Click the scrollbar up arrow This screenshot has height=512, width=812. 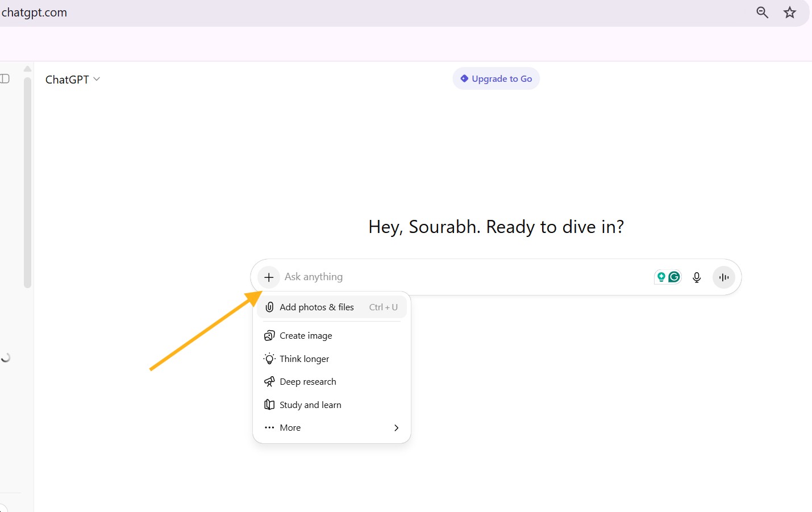click(27, 69)
